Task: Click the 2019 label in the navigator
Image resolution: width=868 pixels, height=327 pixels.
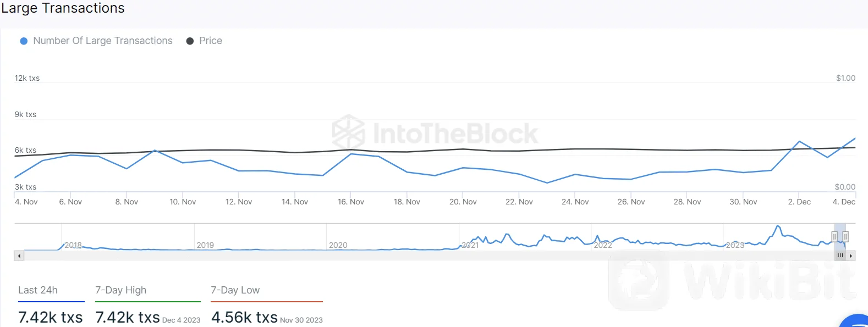Action: click(x=205, y=245)
